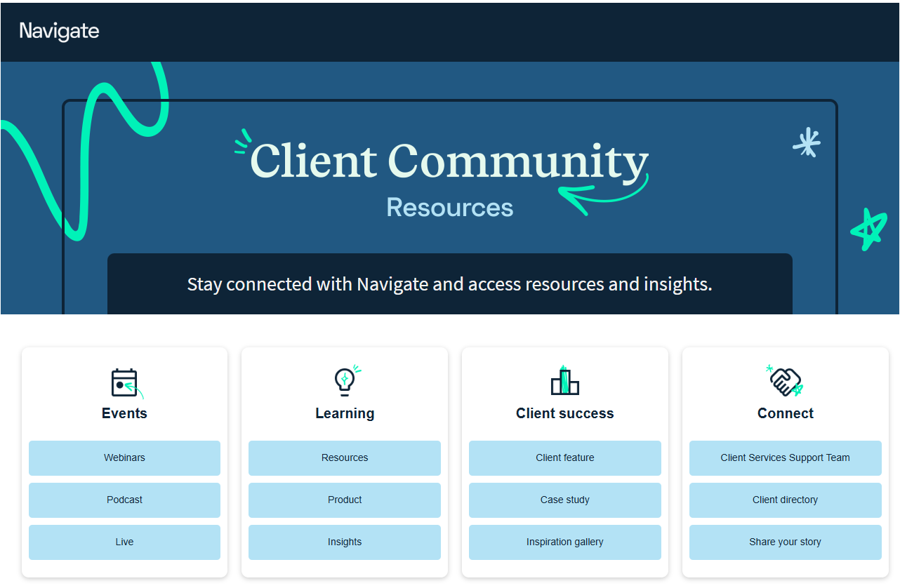Click the Client success buildings icon

click(x=564, y=382)
